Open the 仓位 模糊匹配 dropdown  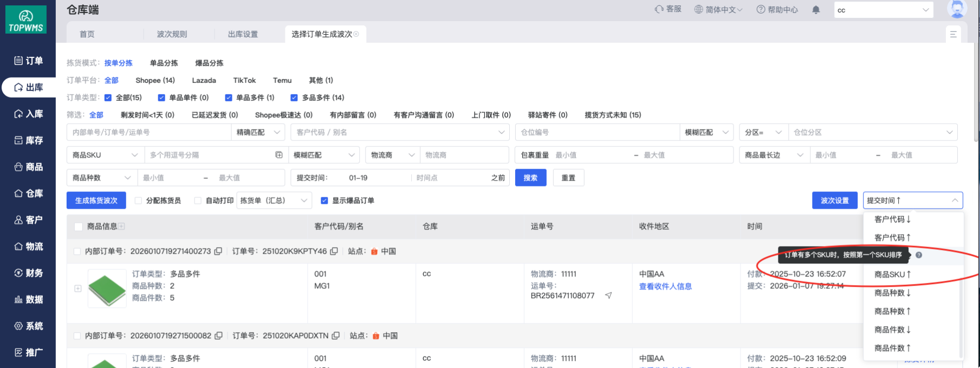point(706,132)
